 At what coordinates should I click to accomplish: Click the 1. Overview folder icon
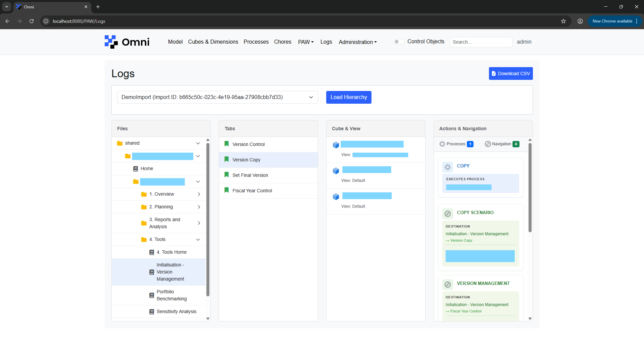click(x=144, y=194)
